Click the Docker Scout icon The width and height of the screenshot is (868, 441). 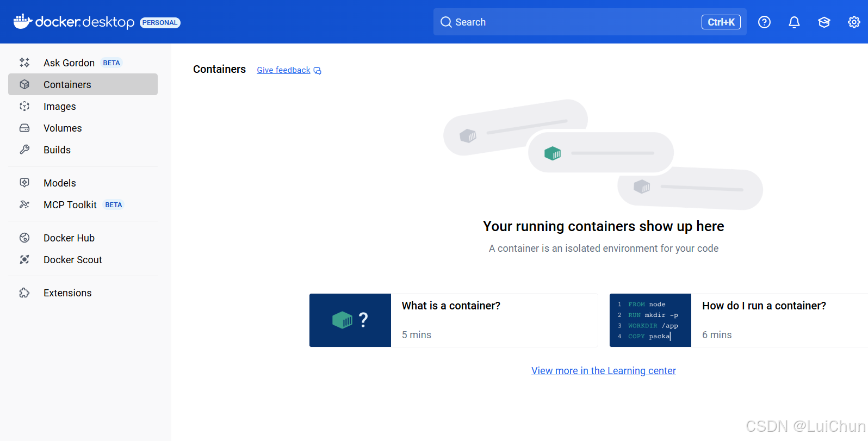24,259
